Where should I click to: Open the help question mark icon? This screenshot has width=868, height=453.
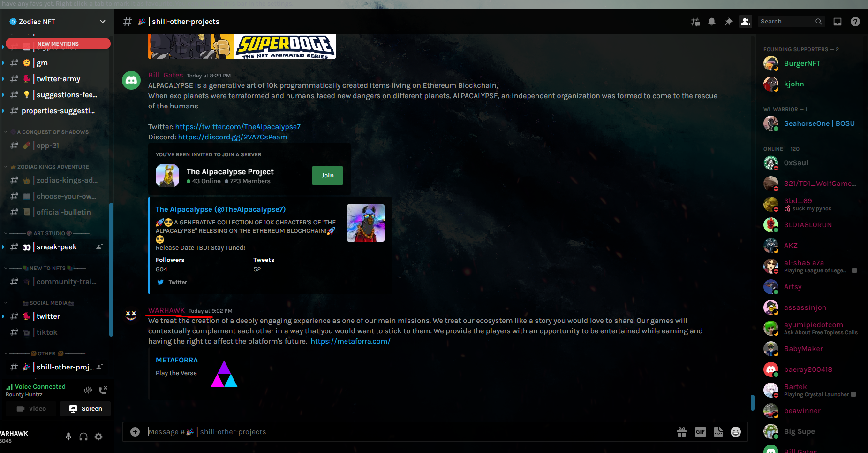tap(855, 22)
